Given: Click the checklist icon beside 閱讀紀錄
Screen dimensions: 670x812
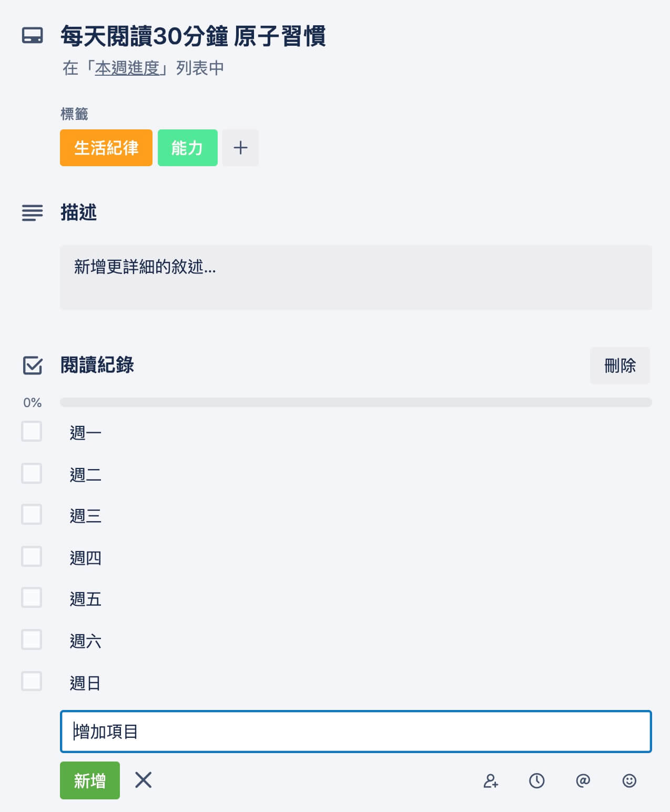Looking at the screenshot, I should [33, 365].
